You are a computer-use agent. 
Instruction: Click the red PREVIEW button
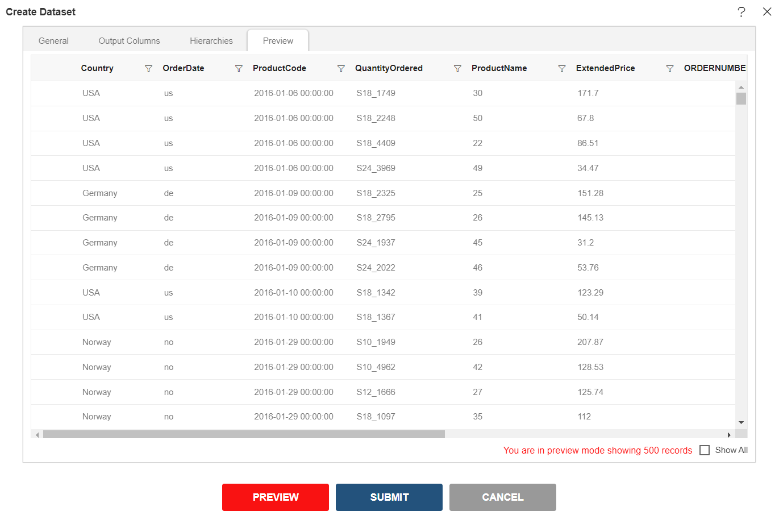(276, 497)
